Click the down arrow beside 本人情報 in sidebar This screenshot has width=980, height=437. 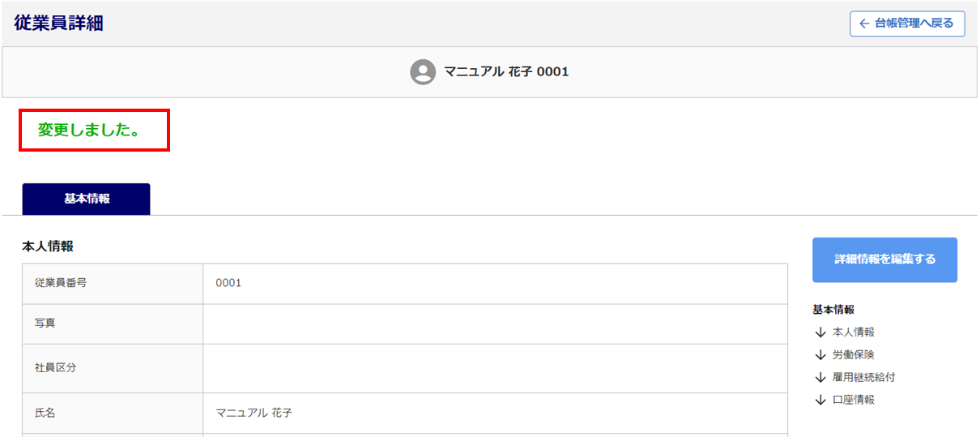[x=820, y=332]
